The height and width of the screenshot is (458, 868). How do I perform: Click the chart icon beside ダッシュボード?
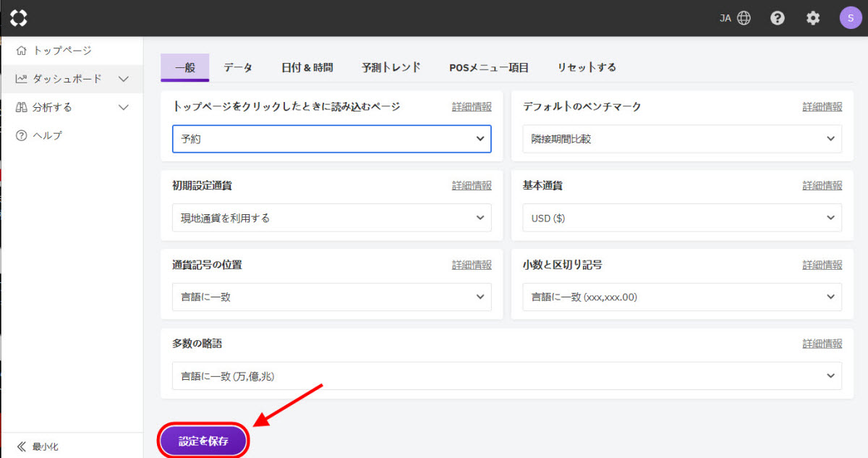(21, 79)
